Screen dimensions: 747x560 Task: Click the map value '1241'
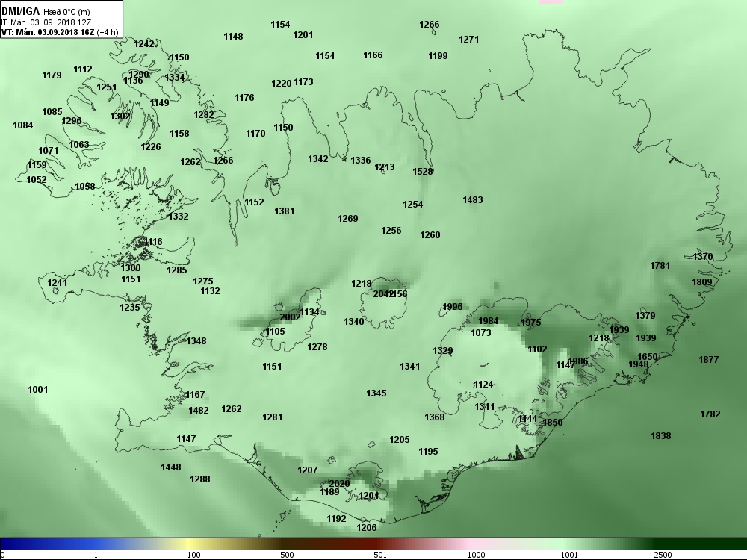click(x=58, y=283)
